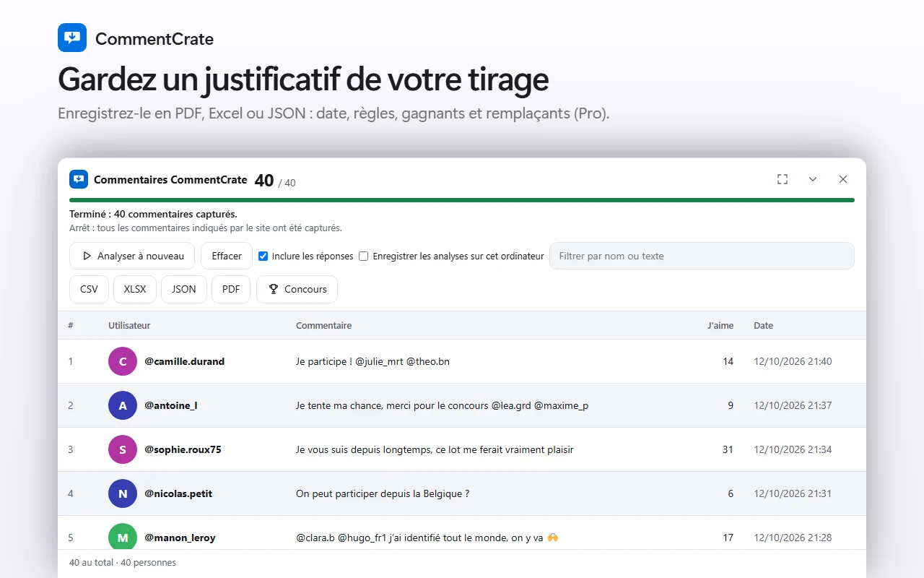Export comments as CSV
This screenshot has width=924, height=578.
pos(89,289)
